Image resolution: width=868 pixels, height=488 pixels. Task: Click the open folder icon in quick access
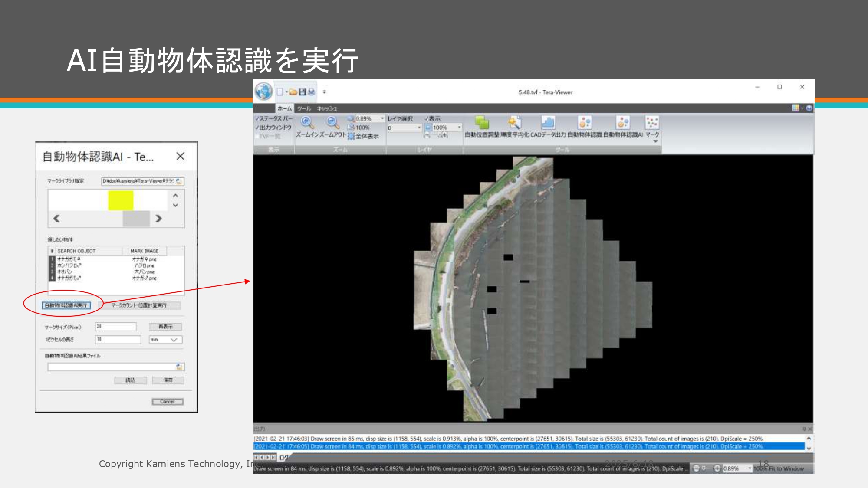coord(293,92)
